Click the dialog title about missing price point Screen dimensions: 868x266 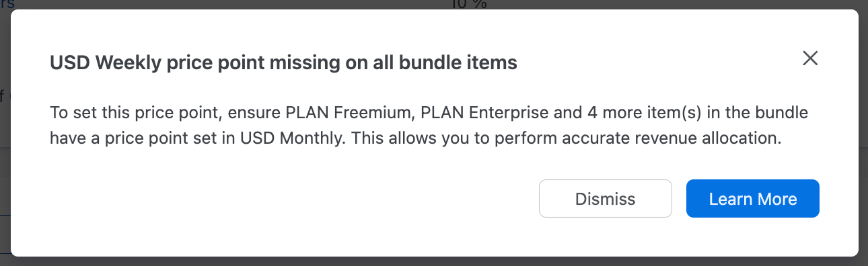pos(283,63)
